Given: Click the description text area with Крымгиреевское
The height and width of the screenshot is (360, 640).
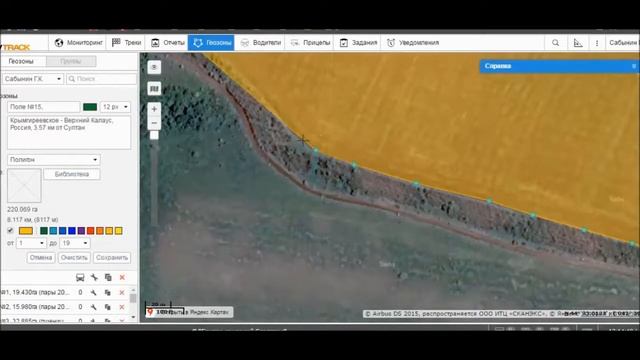Looking at the screenshot, I should click(x=69, y=132).
